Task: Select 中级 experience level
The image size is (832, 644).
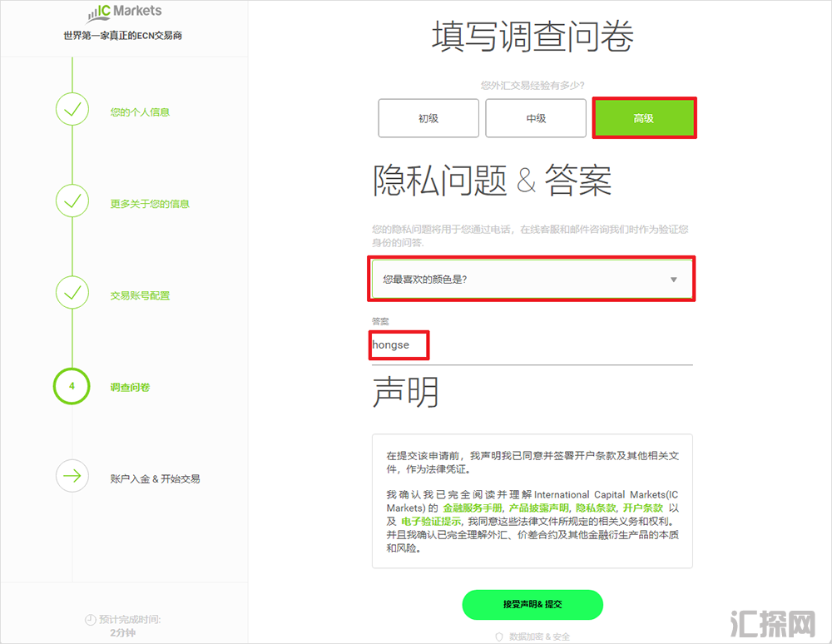Action: [536, 118]
